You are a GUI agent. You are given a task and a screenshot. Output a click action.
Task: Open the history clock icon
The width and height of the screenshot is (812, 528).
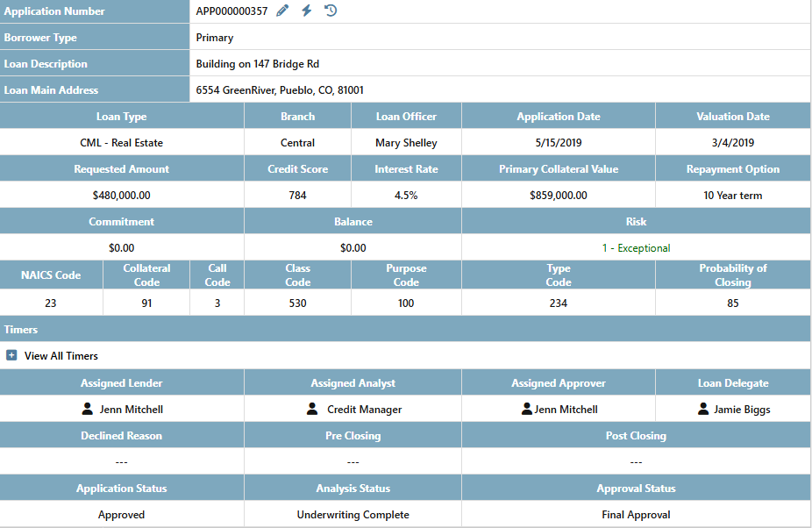pos(331,11)
